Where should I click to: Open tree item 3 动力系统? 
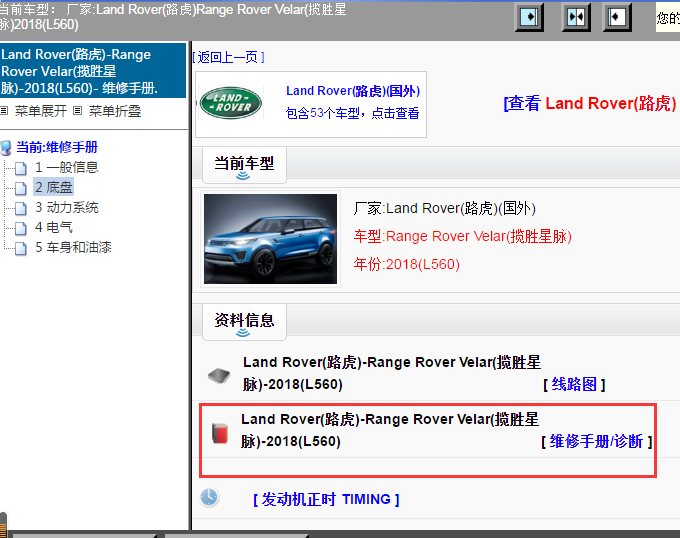coord(67,207)
